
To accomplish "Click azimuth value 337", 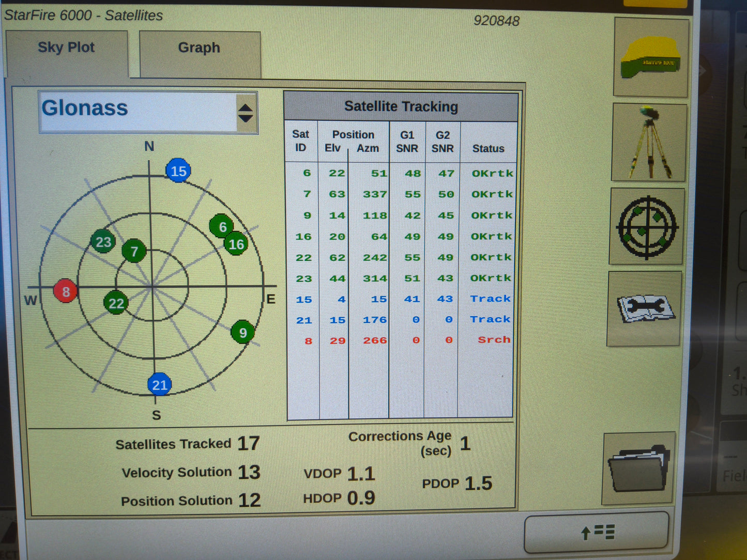I will pos(375,194).
